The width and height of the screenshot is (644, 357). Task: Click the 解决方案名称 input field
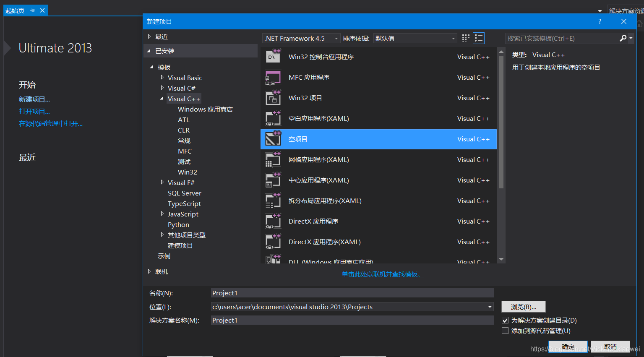(x=352, y=320)
